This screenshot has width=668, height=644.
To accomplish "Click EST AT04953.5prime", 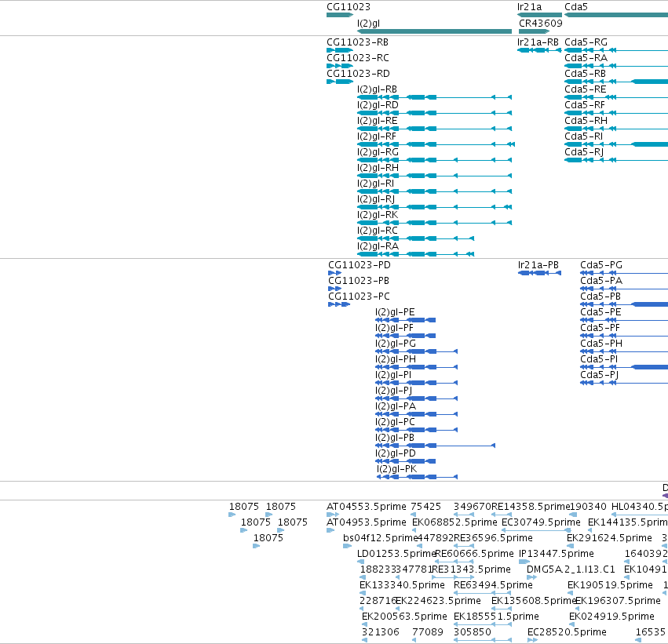I will point(330,530).
